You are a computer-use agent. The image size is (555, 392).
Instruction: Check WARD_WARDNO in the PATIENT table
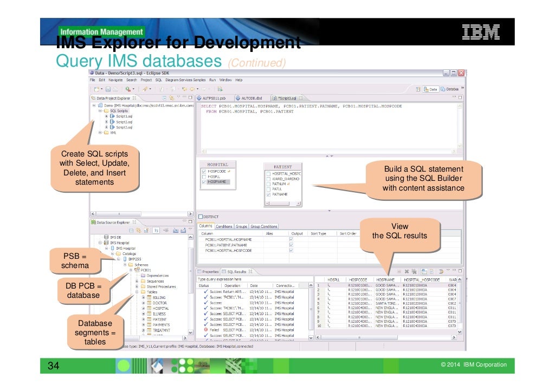268,179
